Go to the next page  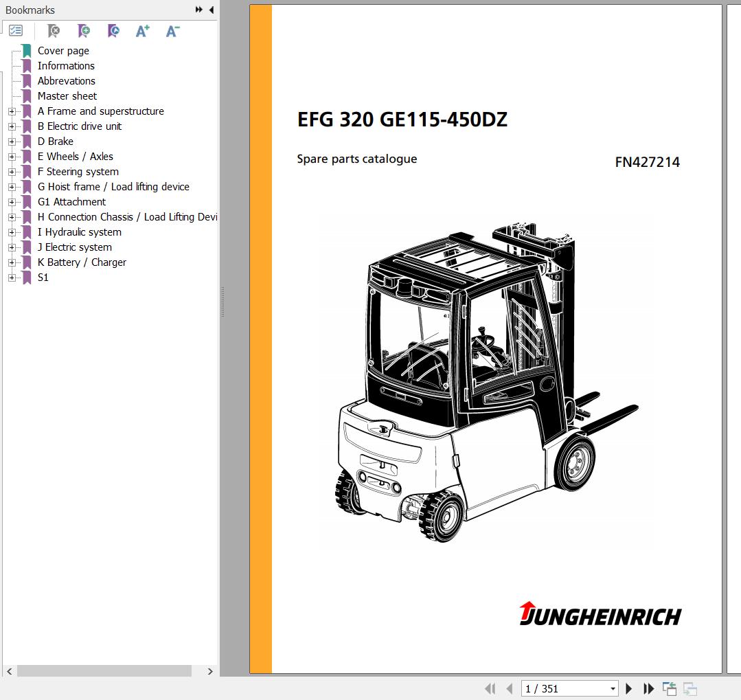click(628, 688)
